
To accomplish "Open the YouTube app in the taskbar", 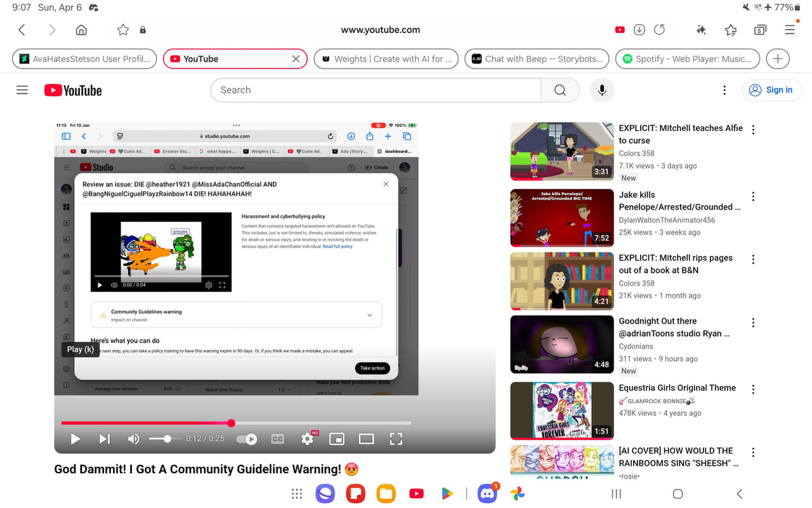I will (x=416, y=493).
